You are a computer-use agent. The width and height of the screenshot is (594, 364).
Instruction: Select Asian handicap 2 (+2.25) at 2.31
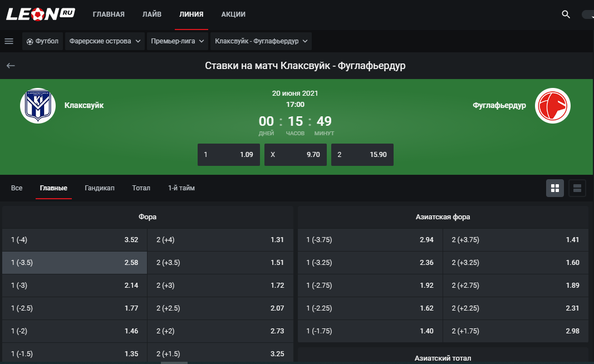516,308
